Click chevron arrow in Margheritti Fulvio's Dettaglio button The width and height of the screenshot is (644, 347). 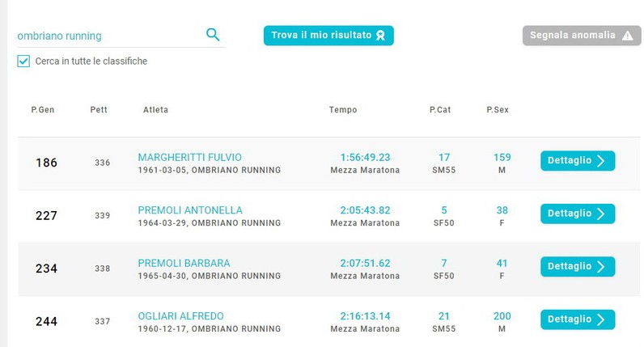[x=601, y=161]
